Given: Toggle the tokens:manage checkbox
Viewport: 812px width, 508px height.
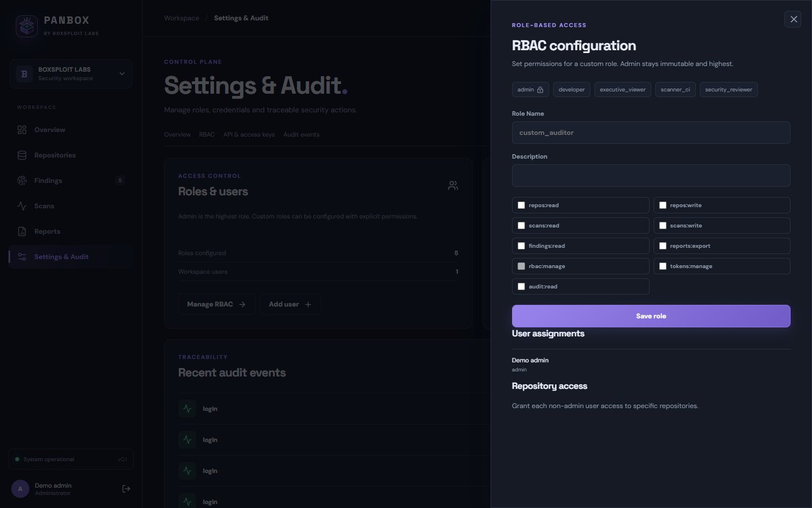Looking at the screenshot, I should 663,266.
